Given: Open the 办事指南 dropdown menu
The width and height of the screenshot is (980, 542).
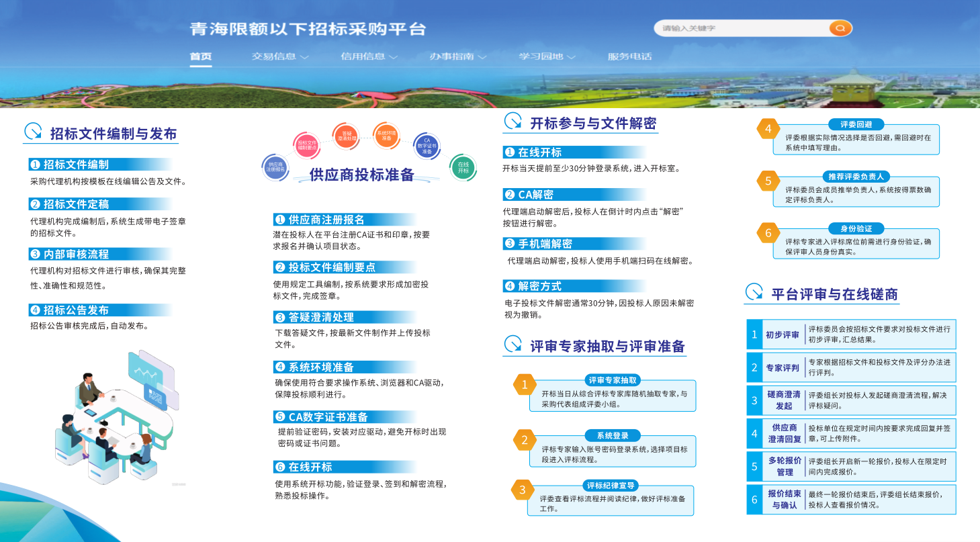Looking at the screenshot, I should 457,56.
